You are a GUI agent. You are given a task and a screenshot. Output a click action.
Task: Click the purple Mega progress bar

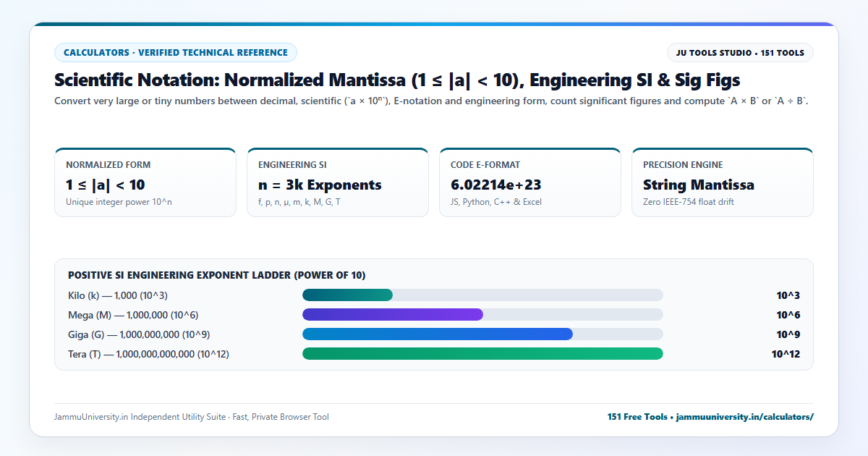tap(393, 315)
